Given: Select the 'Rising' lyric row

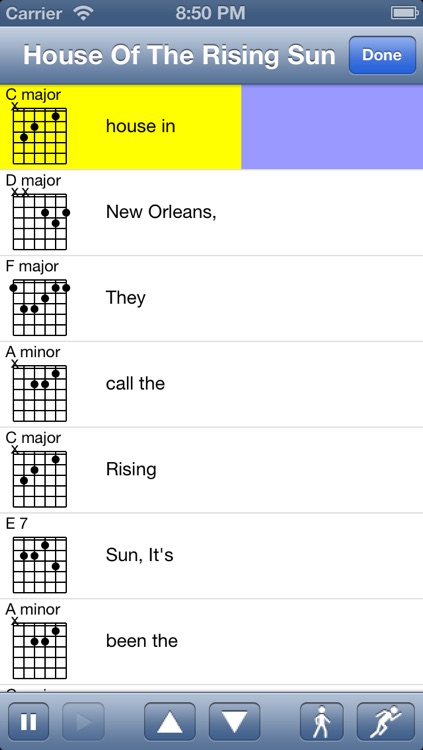Looking at the screenshot, I should click(212, 470).
